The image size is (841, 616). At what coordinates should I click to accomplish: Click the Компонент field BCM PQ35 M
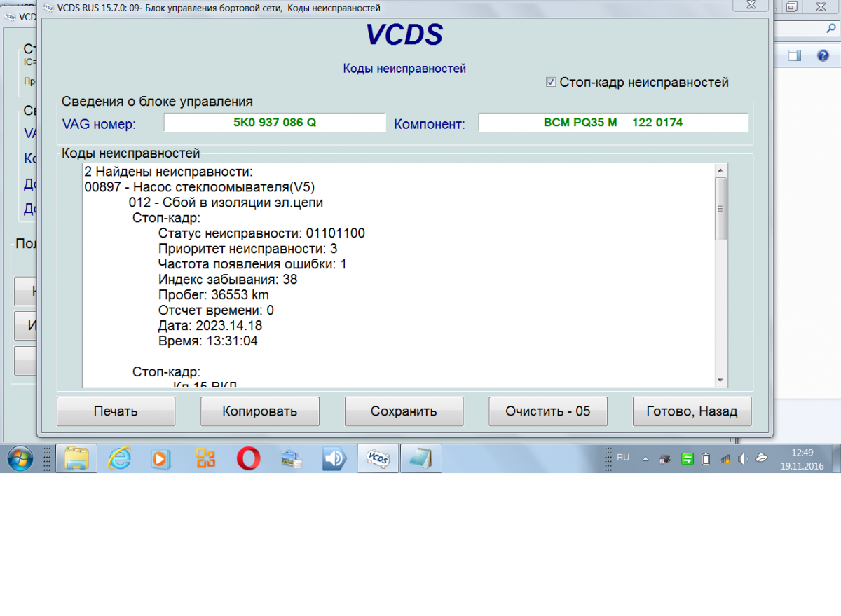point(613,123)
